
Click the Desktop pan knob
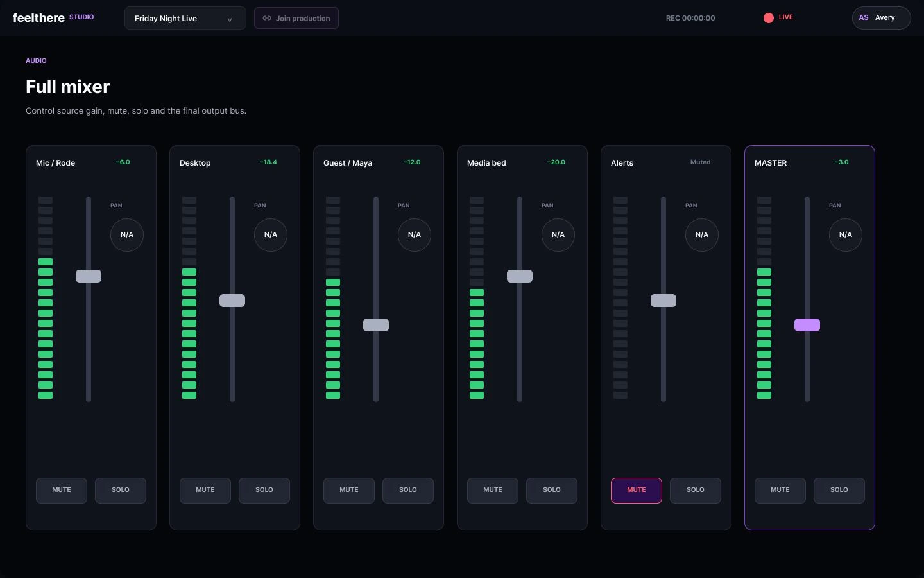271,235
